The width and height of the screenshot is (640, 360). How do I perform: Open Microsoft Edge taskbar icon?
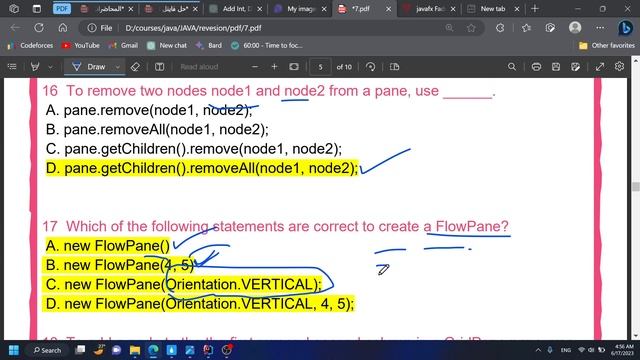click(153, 350)
